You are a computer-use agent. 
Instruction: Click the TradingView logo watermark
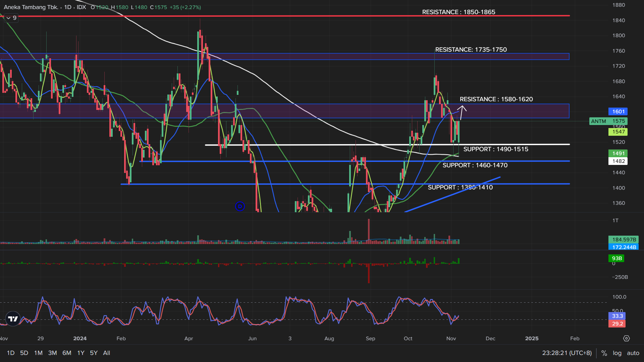[13, 319]
